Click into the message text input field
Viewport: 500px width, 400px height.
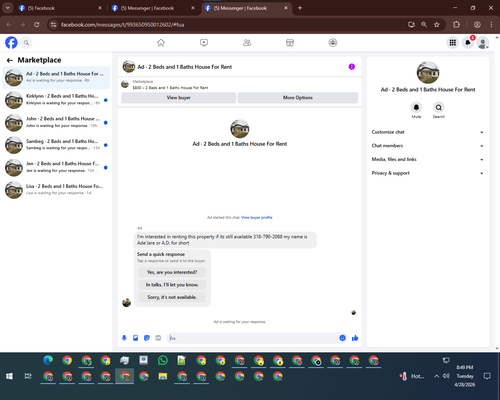[253, 338]
